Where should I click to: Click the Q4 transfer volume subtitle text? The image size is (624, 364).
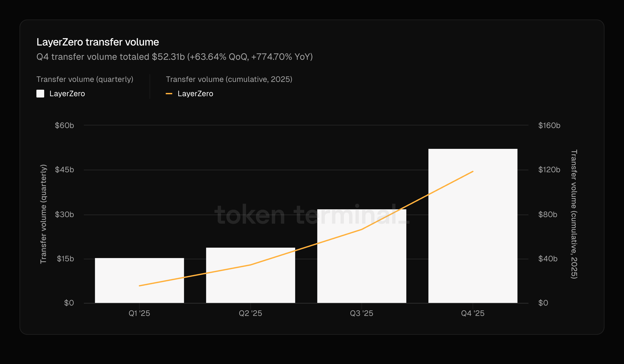[x=175, y=57]
